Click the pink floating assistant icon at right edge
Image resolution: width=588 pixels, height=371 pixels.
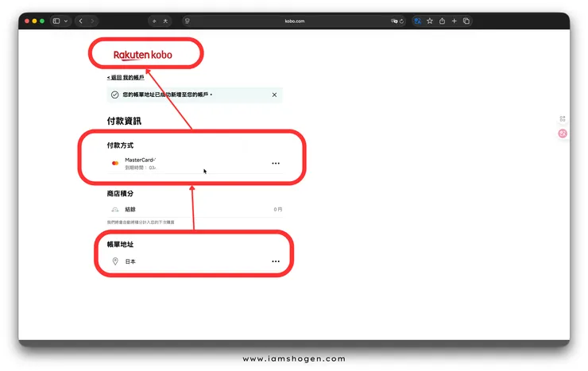tap(563, 133)
